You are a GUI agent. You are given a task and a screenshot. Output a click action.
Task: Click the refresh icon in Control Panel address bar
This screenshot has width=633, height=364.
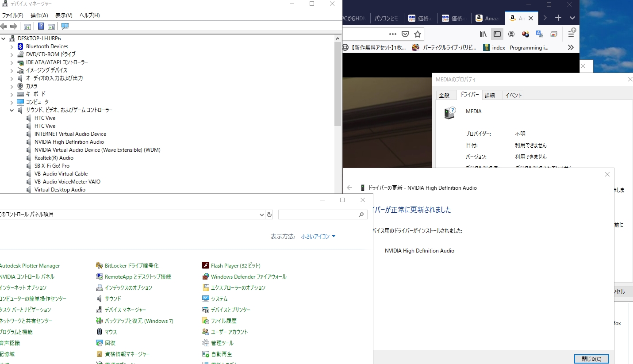(269, 215)
